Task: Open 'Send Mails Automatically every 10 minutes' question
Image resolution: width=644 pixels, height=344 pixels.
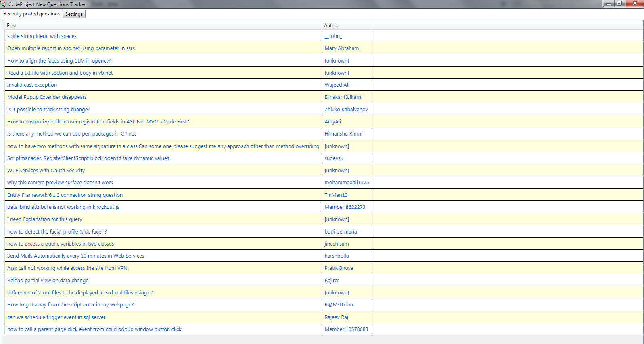Action: (75, 256)
